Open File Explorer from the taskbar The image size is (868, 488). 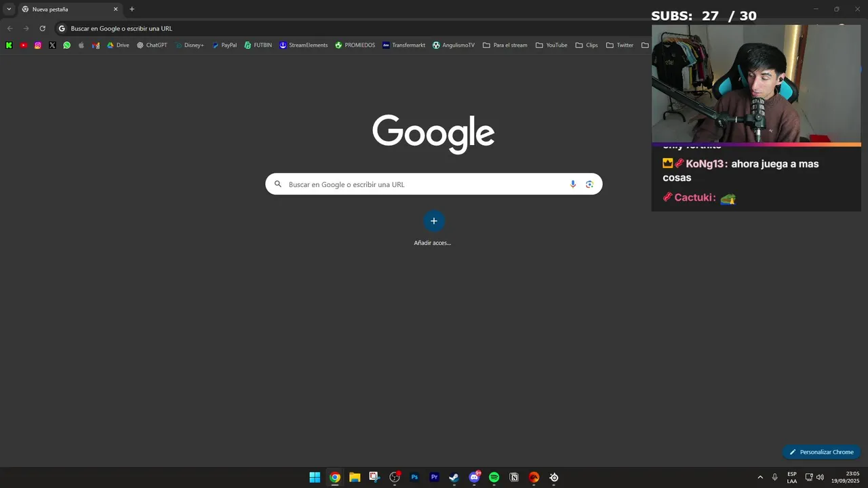[x=355, y=477]
